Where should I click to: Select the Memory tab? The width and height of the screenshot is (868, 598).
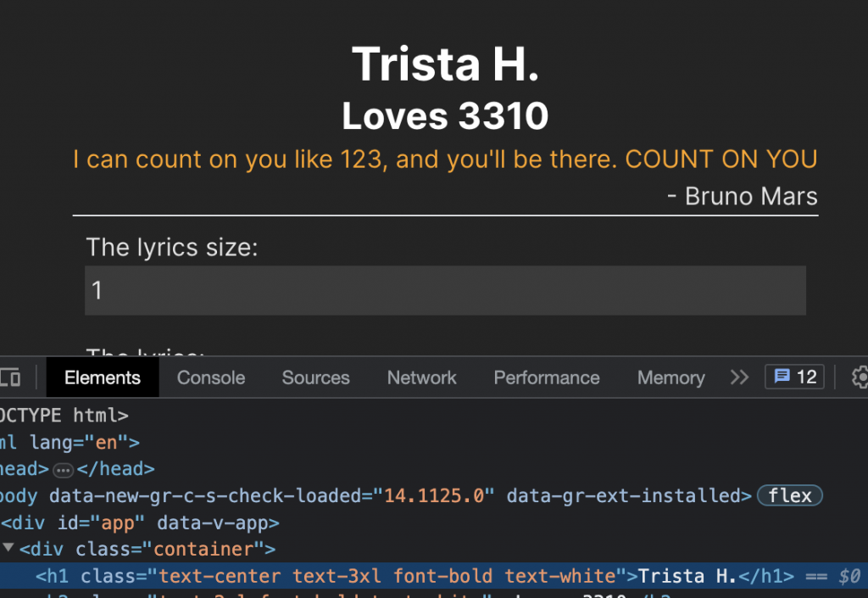(x=670, y=378)
